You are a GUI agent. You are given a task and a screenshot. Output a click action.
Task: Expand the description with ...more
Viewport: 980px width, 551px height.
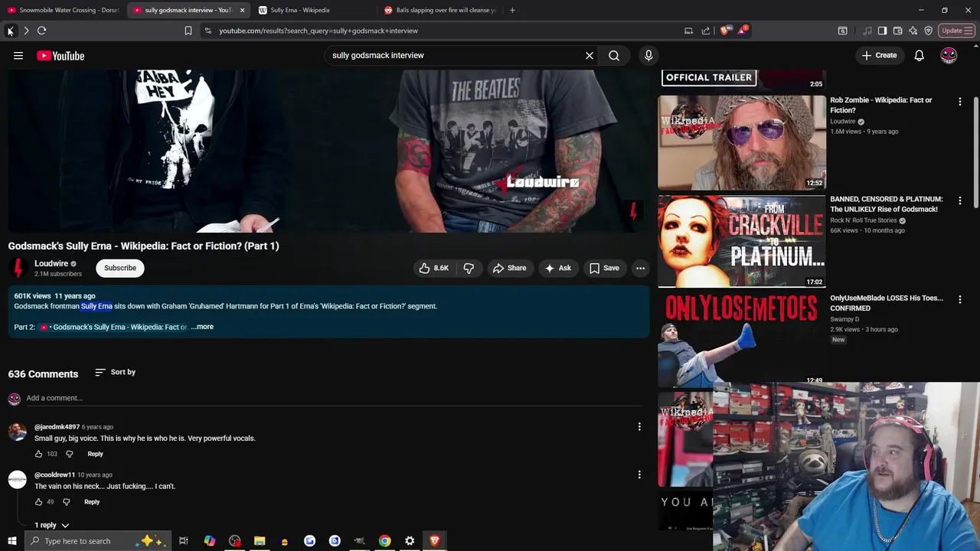click(x=202, y=327)
